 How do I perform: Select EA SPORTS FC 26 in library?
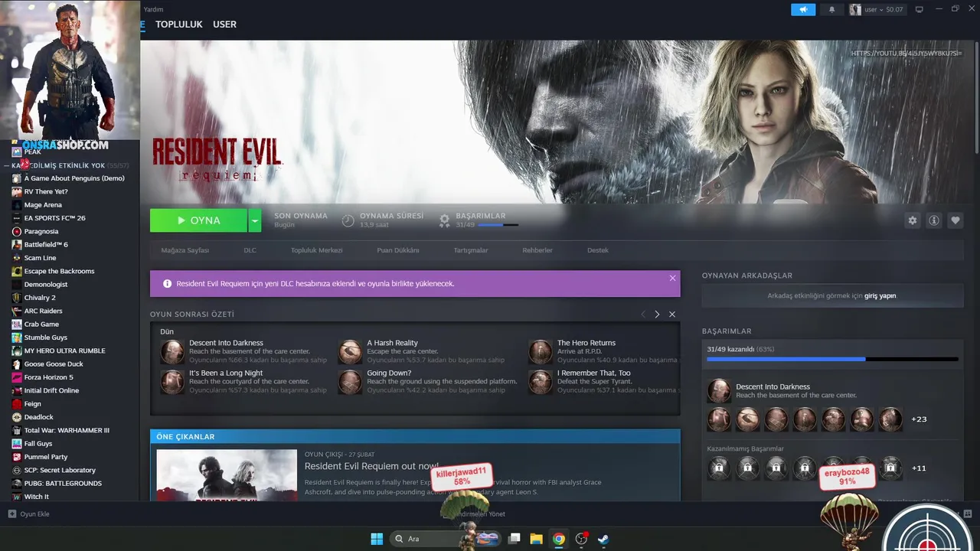(54, 218)
